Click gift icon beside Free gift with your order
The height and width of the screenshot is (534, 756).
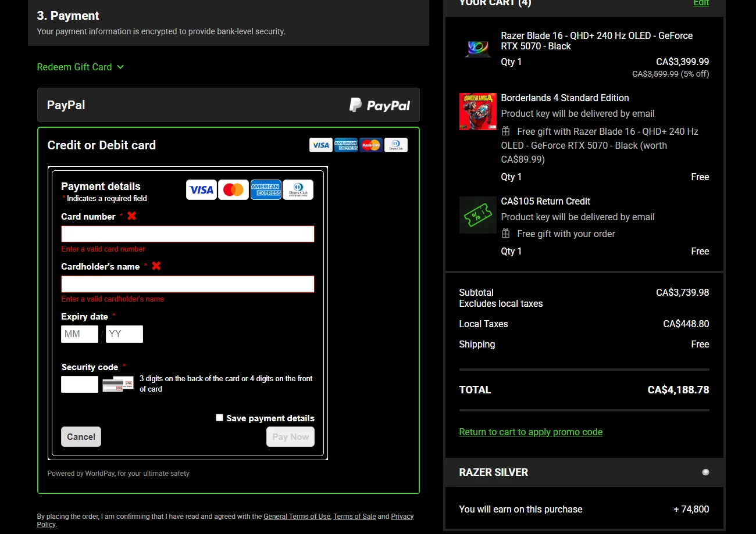point(506,233)
